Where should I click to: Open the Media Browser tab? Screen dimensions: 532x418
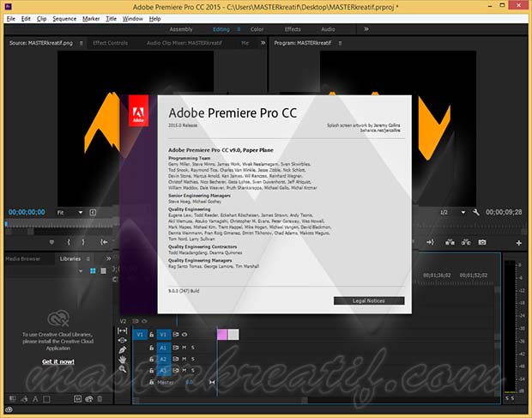22,259
